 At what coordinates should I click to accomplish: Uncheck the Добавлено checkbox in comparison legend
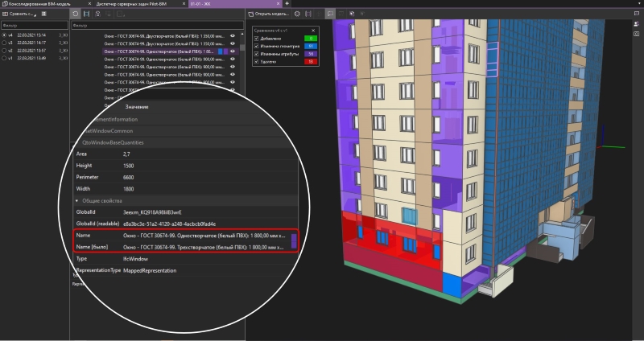257,38
